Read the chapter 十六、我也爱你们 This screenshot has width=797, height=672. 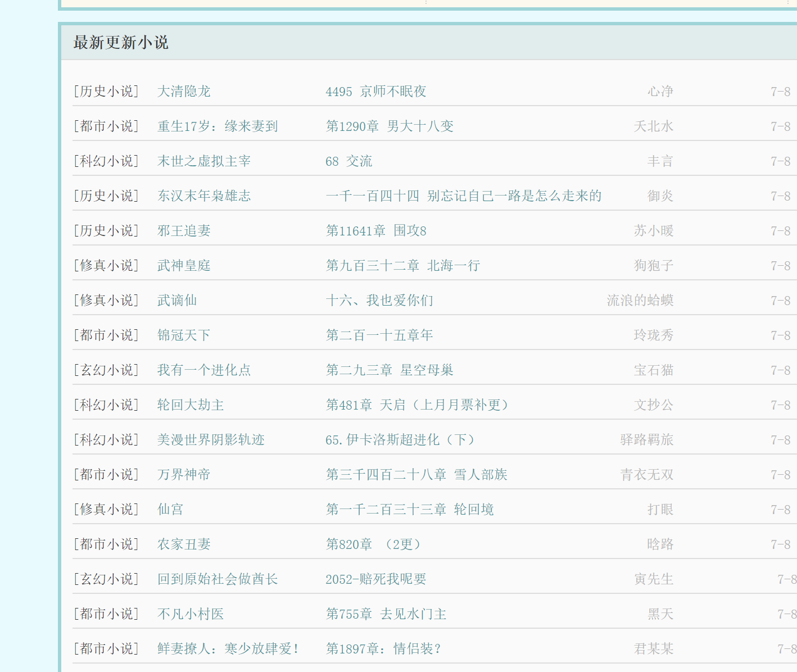379,301
